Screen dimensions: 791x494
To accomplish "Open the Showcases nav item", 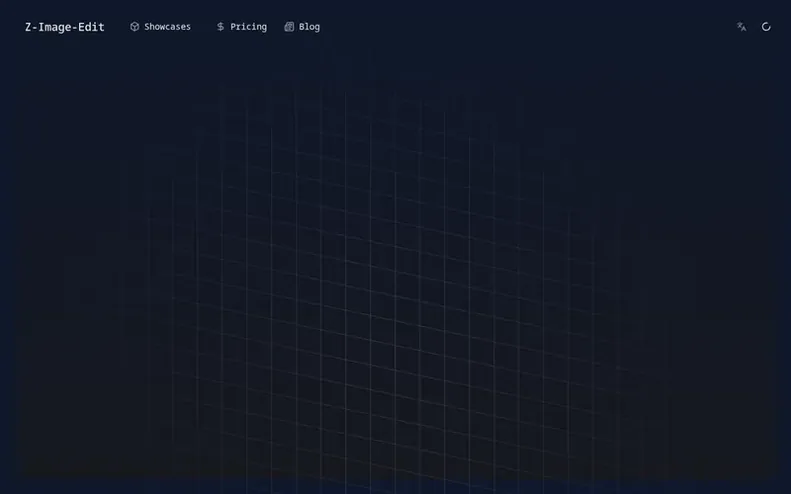I will [x=160, y=27].
